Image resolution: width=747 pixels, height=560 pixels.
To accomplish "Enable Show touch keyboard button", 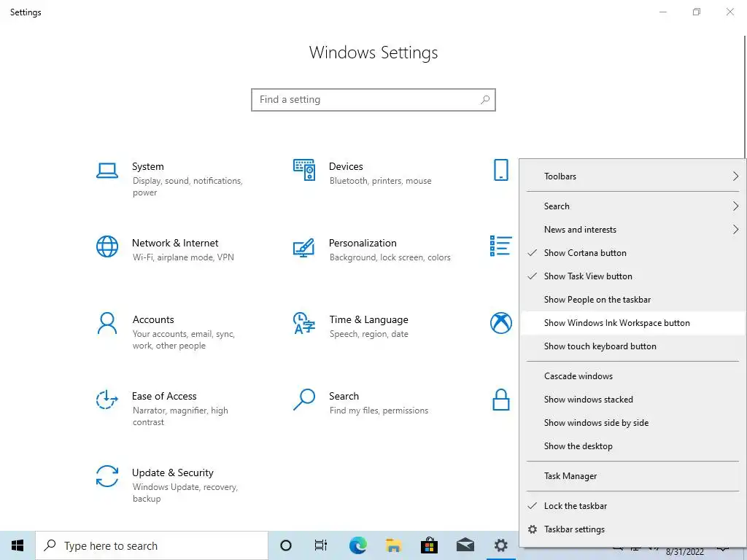I will pyautogui.click(x=632, y=346).
